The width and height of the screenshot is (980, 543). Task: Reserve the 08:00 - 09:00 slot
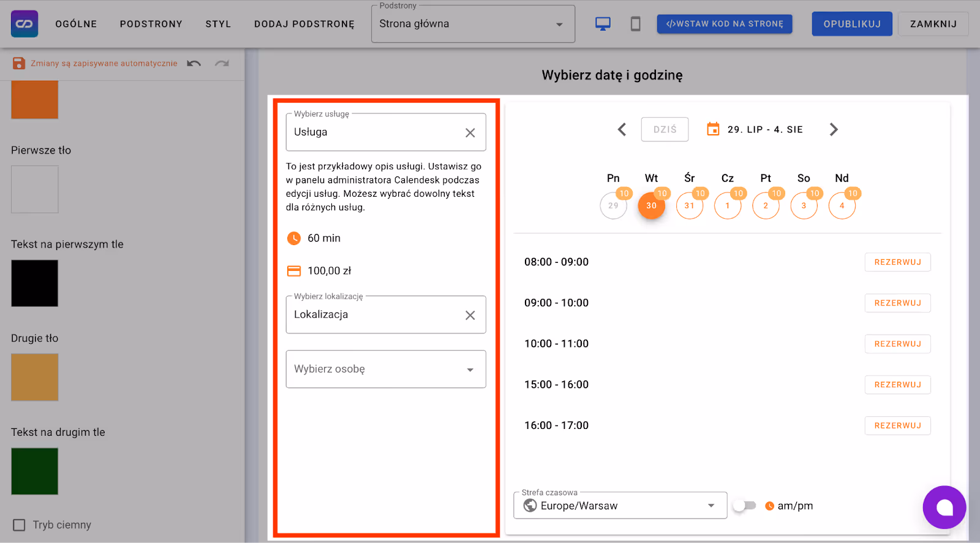point(897,262)
